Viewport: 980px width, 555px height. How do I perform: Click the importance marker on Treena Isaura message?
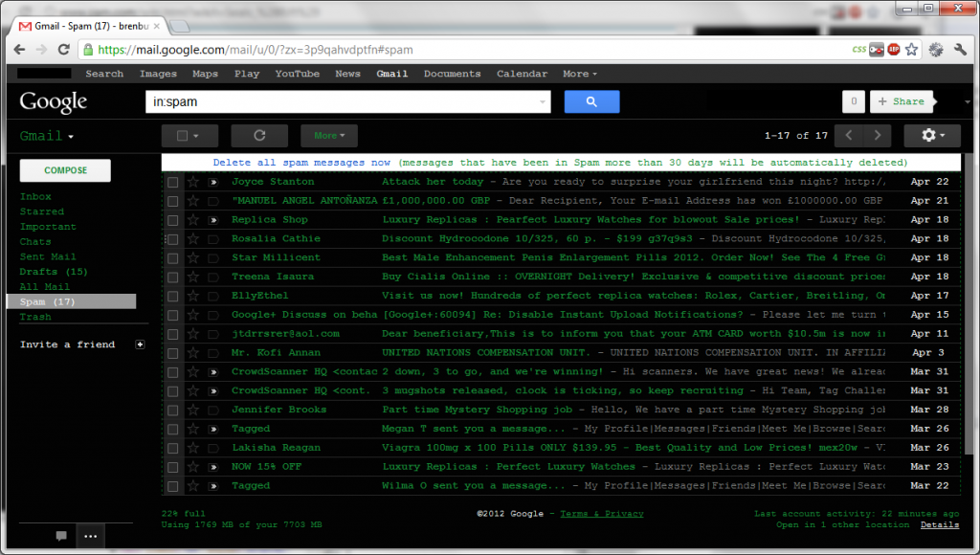pyautogui.click(x=213, y=277)
